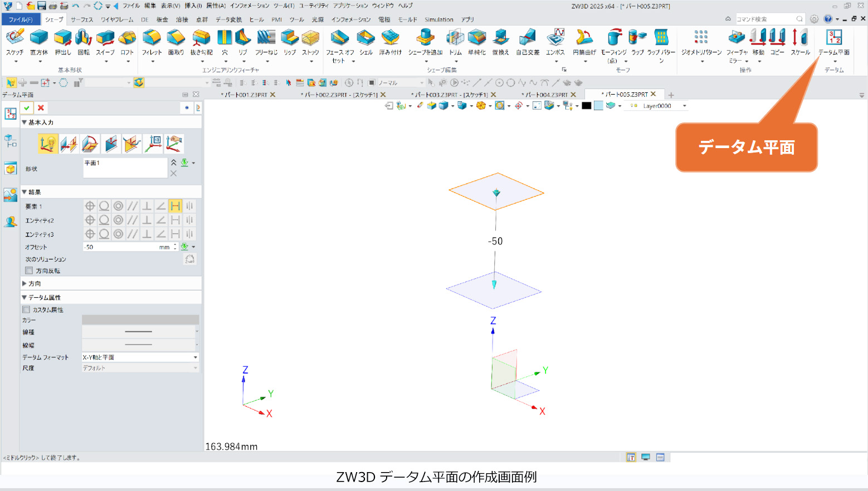Select the 直方体 box tool
This screenshot has height=491, width=868.
click(x=39, y=42)
